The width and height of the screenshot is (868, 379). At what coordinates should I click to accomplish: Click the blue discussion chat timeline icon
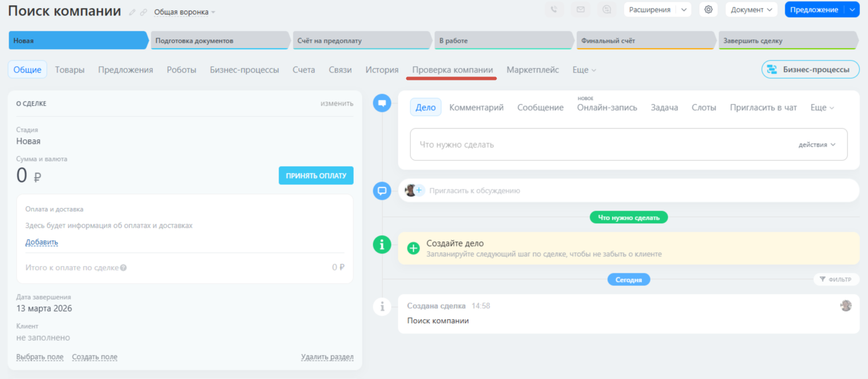(x=382, y=191)
